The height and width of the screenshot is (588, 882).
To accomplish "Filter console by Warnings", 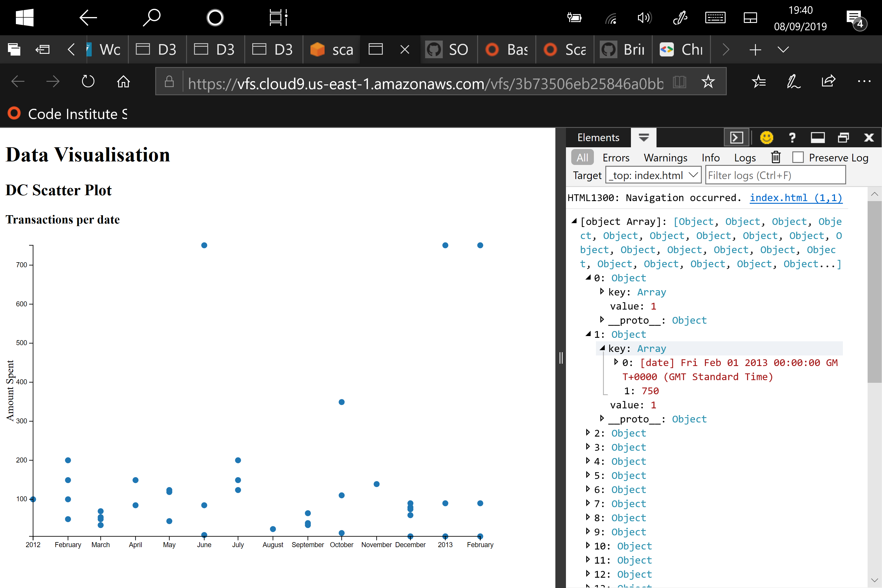I will pyautogui.click(x=665, y=158).
